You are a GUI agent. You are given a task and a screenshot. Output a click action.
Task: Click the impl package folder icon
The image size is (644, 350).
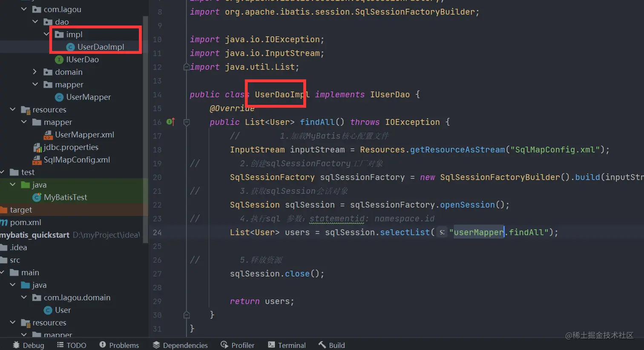(59, 34)
